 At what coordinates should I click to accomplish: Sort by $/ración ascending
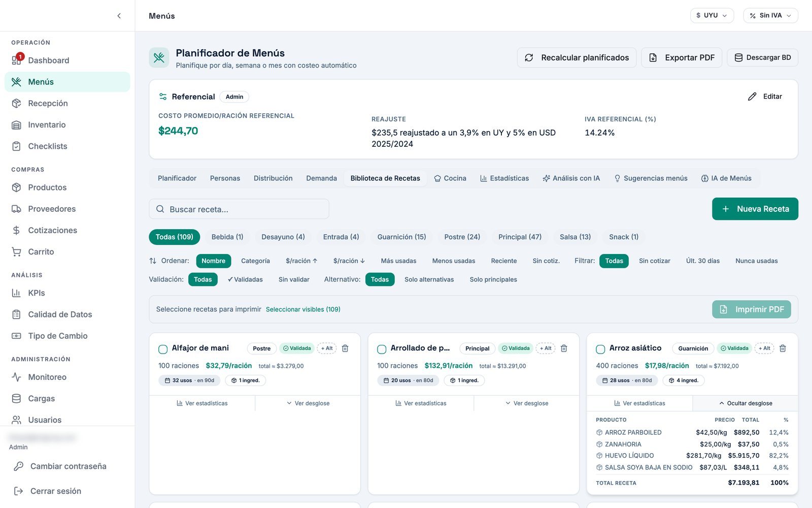click(301, 261)
